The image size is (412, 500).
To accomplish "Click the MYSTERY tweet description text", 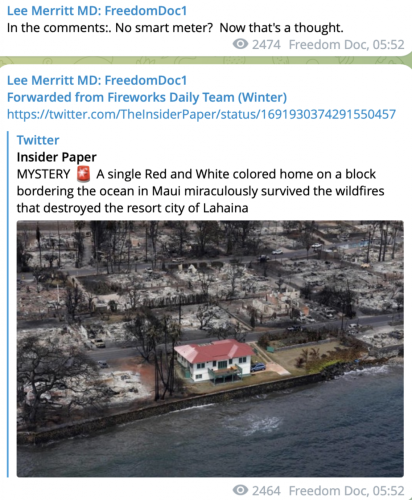I will (x=200, y=191).
